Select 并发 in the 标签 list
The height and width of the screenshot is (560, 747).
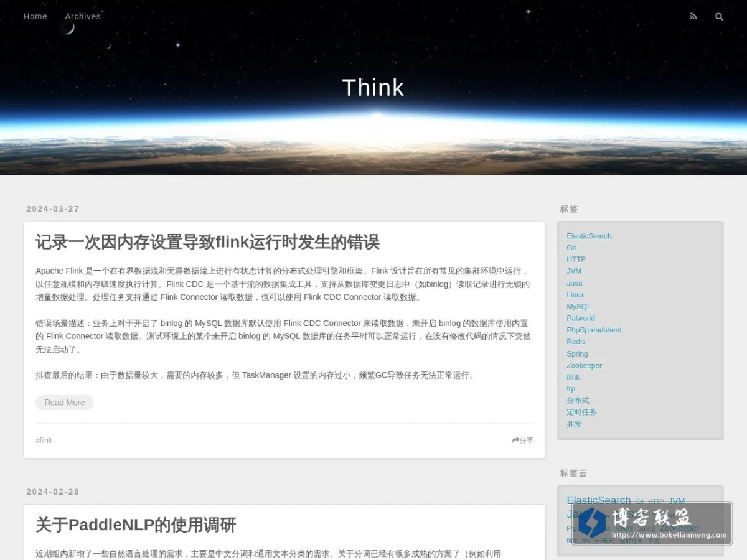click(x=574, y=424)
